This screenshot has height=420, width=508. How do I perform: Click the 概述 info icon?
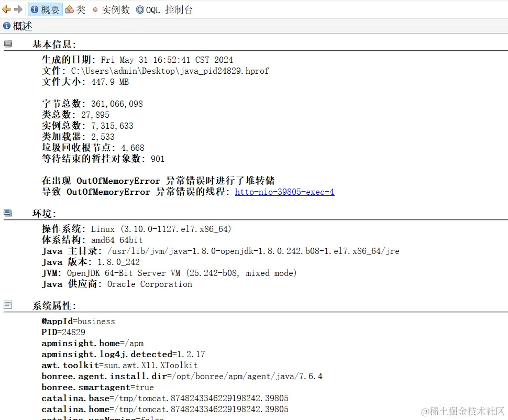click(6, 26)
